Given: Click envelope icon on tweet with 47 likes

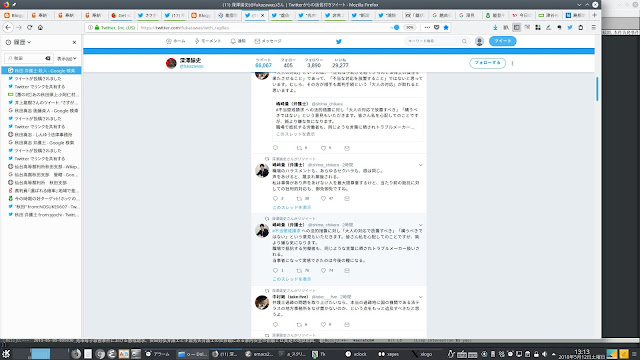Looking at the screenshot, I should (x=347, y=198).
